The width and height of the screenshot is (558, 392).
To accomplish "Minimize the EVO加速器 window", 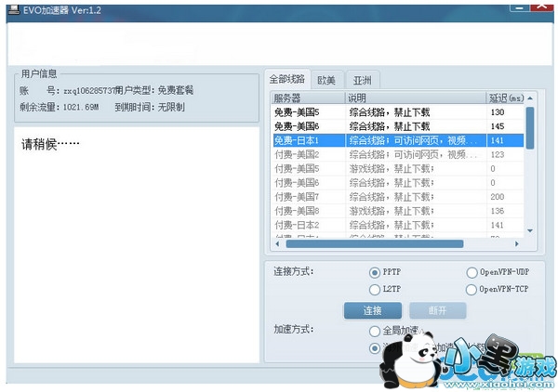I will [x=519, y=7].
